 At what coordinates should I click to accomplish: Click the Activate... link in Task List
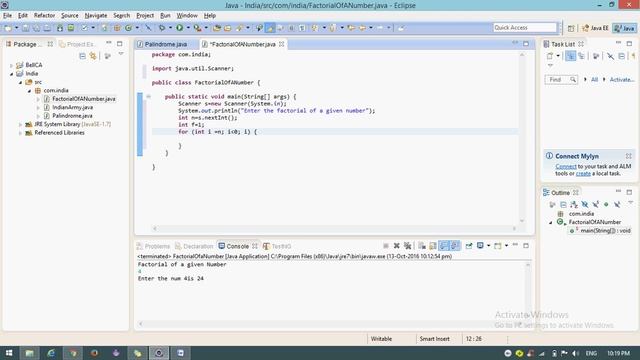tap(622, 80)
